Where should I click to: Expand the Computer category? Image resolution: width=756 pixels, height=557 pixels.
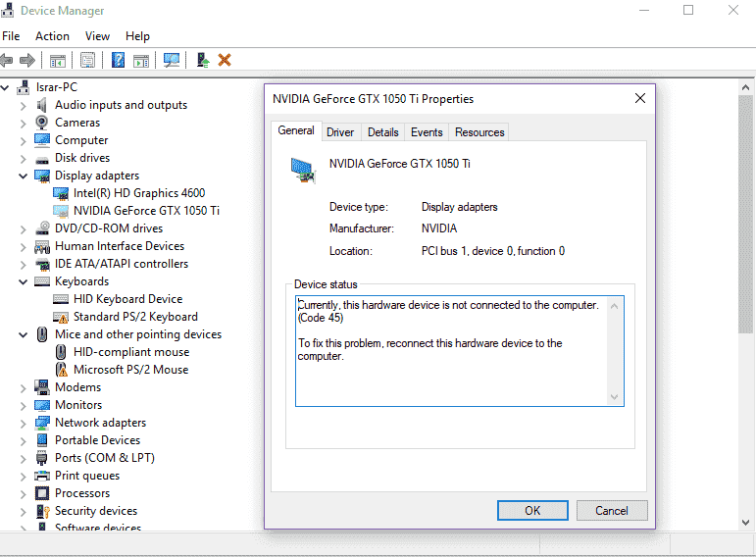coord(23,141)
